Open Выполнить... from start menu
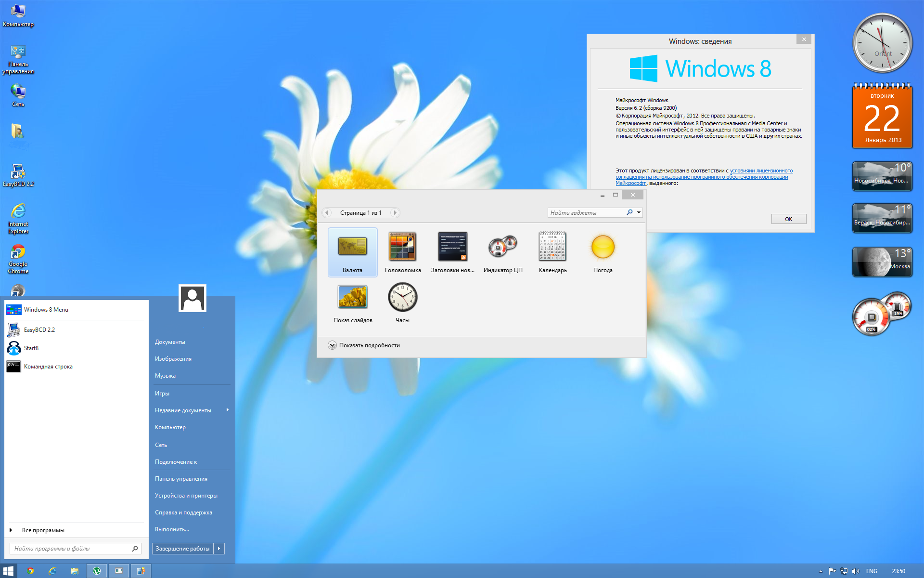 click(172, 529)
